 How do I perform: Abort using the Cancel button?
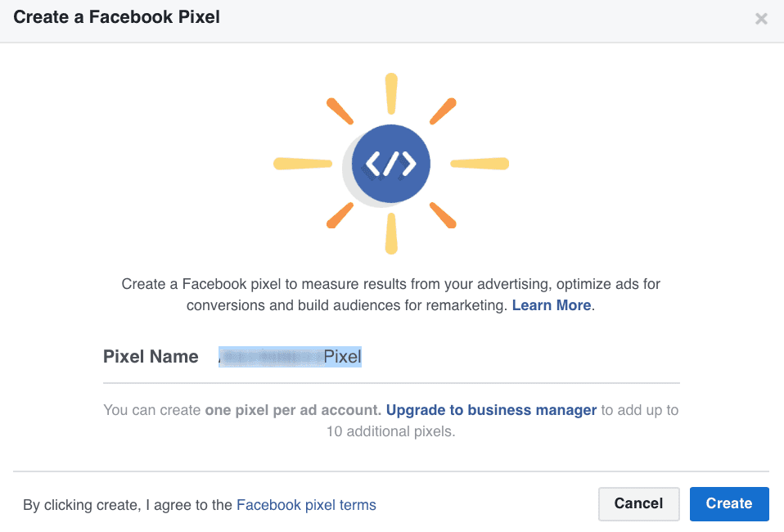(638, 504)
